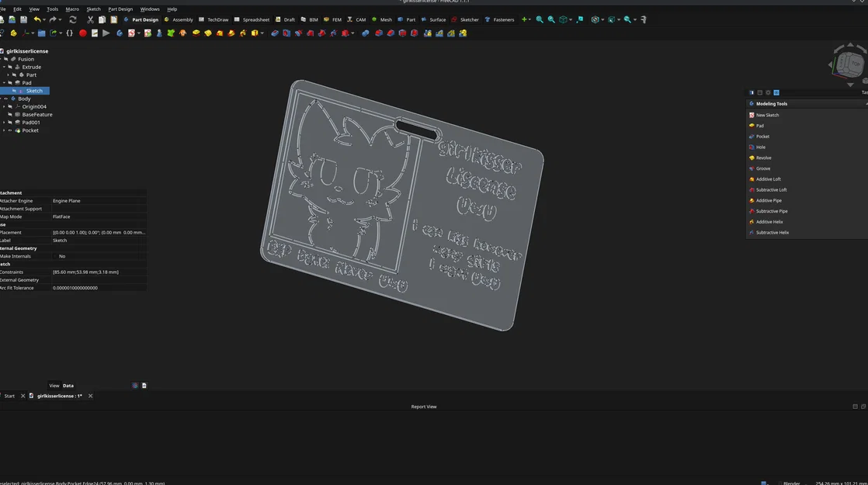This screenshot has height=485, width=868.
Task: Expand the Origin004 tree node
Action: coord(4,107)
